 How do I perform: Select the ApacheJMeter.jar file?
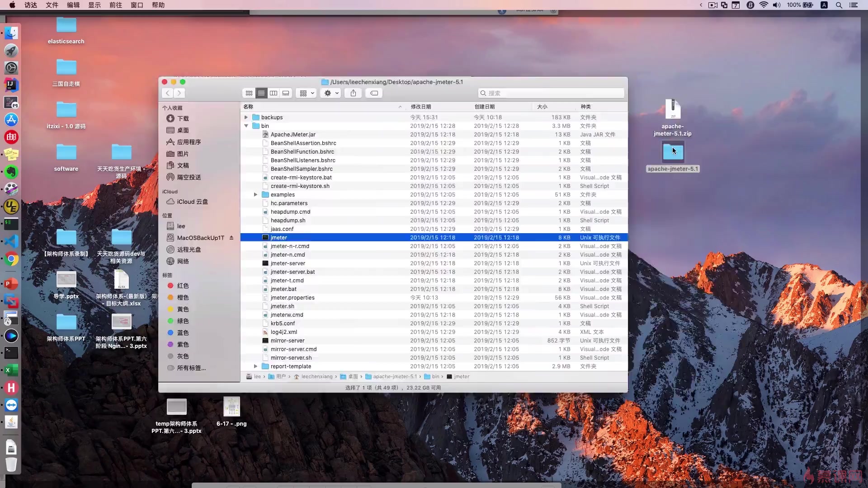[434, 135]
